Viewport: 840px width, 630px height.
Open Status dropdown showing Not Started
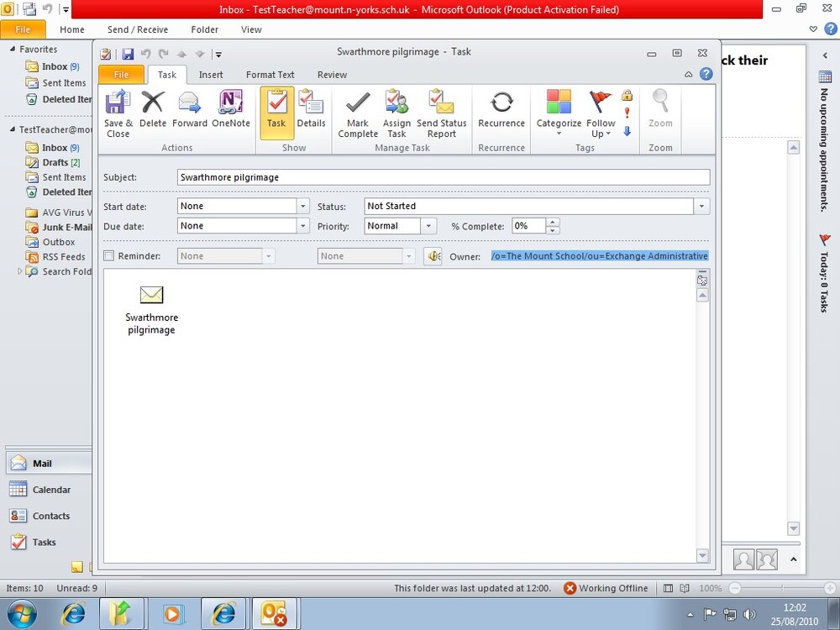(x=701, y=207)
